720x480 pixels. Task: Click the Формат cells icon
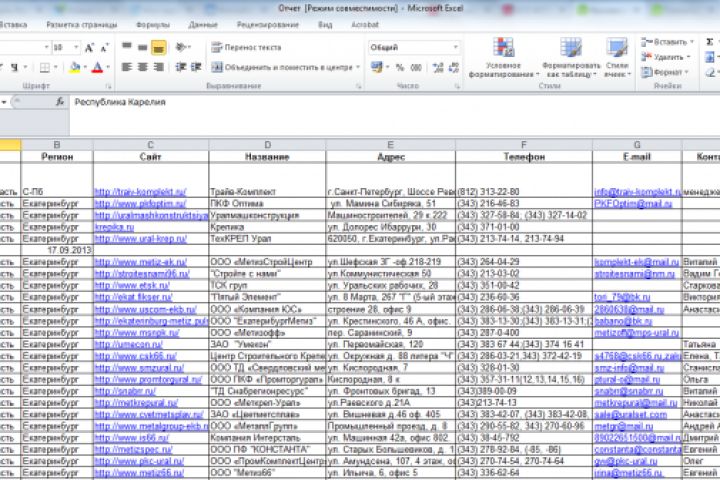tap(647, 72)
